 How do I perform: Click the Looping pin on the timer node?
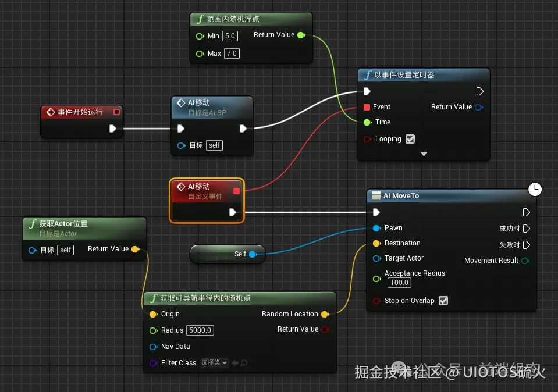click(368, 139)
